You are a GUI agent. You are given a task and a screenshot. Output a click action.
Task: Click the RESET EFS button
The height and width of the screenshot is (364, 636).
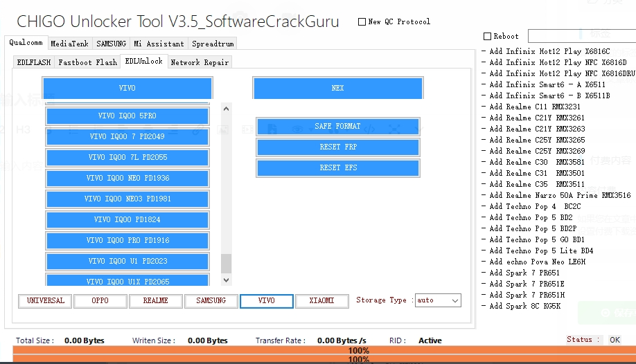click(x=337, y=167)
